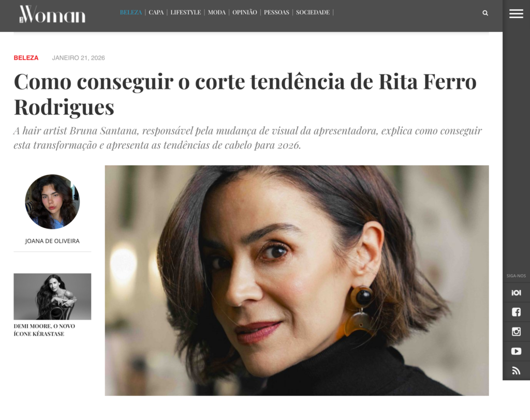Screen dimensions: 530x420
Task: Open the MODA section
Action: coord(217,12)
